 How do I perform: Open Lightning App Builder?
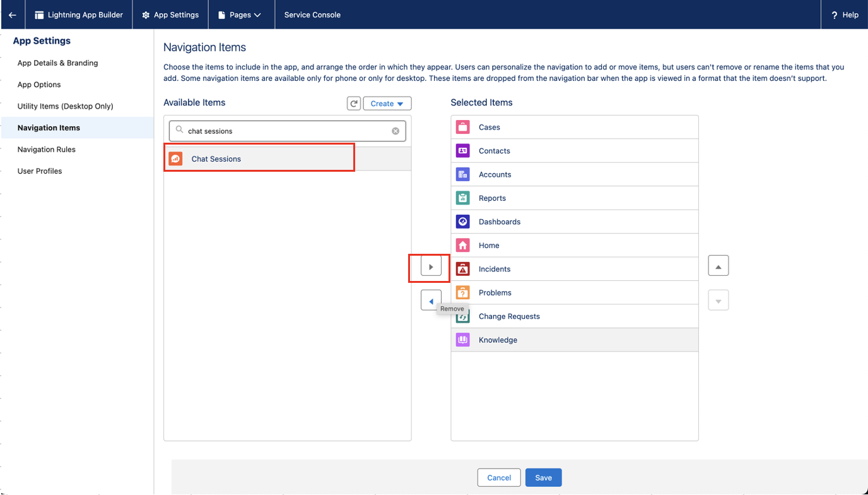[x=79, y=15]
